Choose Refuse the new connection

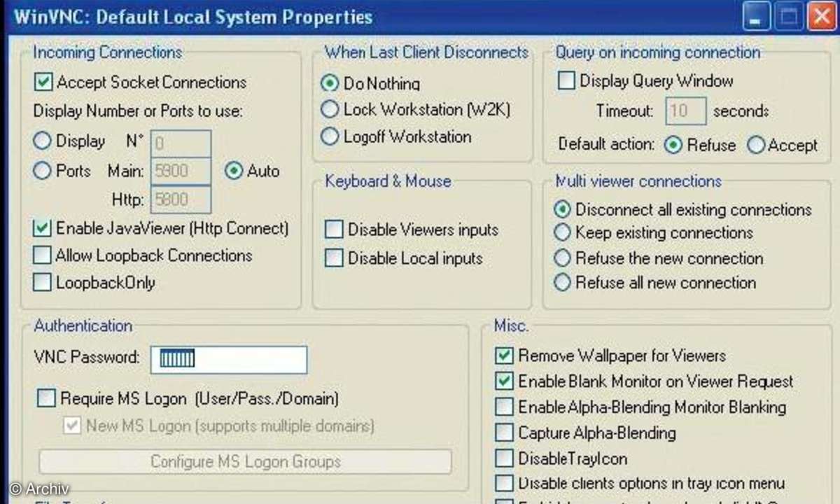[x=562, y=258]
